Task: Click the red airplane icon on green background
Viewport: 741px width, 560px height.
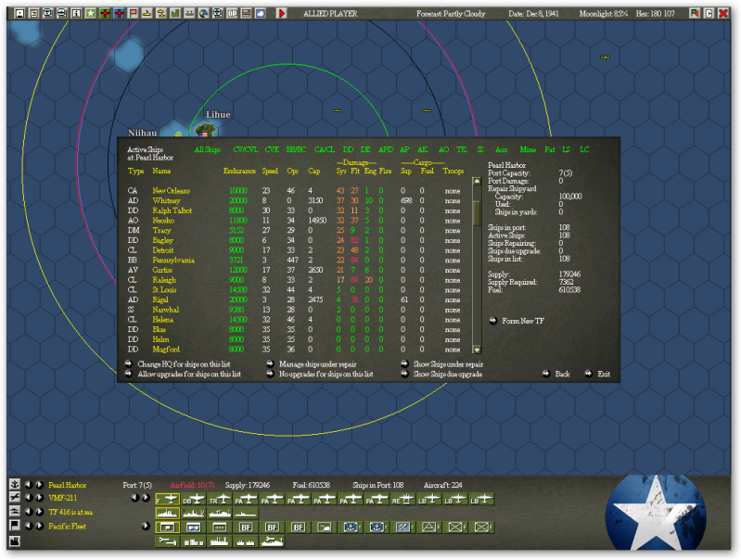Action: [105, 13]
